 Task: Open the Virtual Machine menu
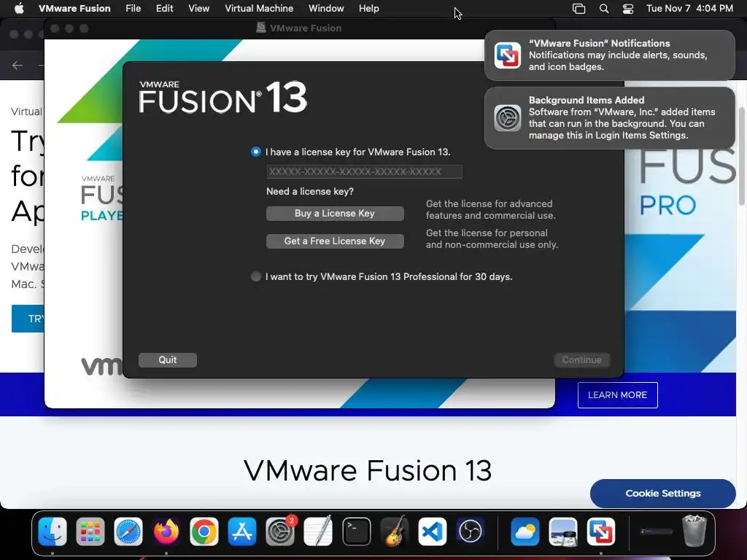259,9
